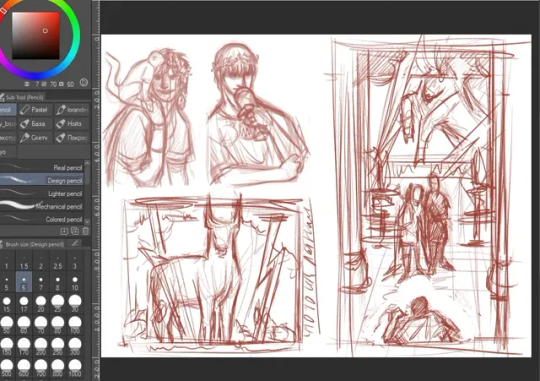This screenshot has height=381, width=540.
Task: Select the Pastel sub tool group
Action: coord(35,110)
